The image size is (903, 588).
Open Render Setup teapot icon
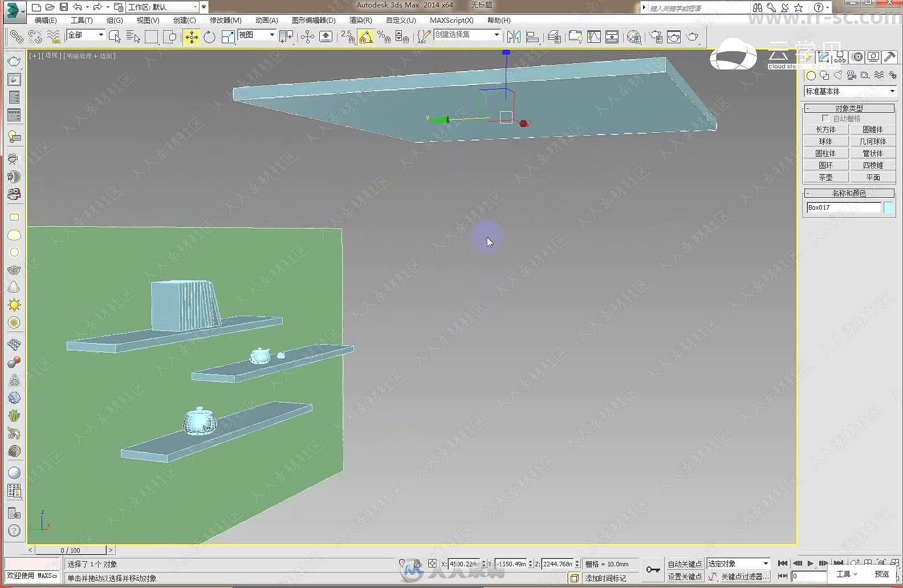point(656,37)
